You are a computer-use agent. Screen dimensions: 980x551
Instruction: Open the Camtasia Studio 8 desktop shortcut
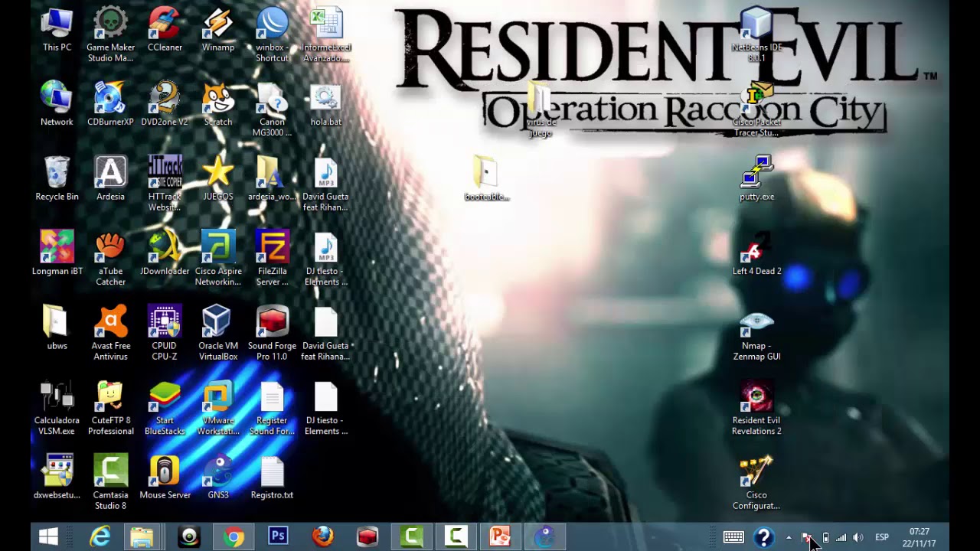110,482
